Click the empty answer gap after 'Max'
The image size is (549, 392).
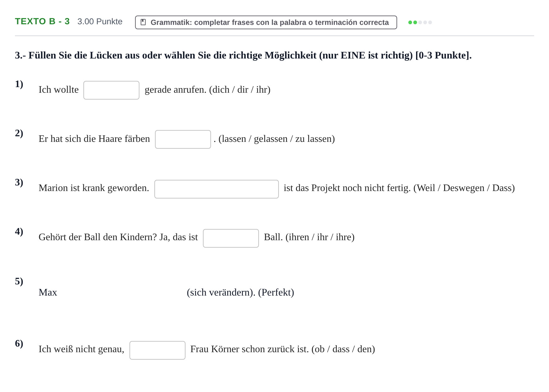[122, 292]
